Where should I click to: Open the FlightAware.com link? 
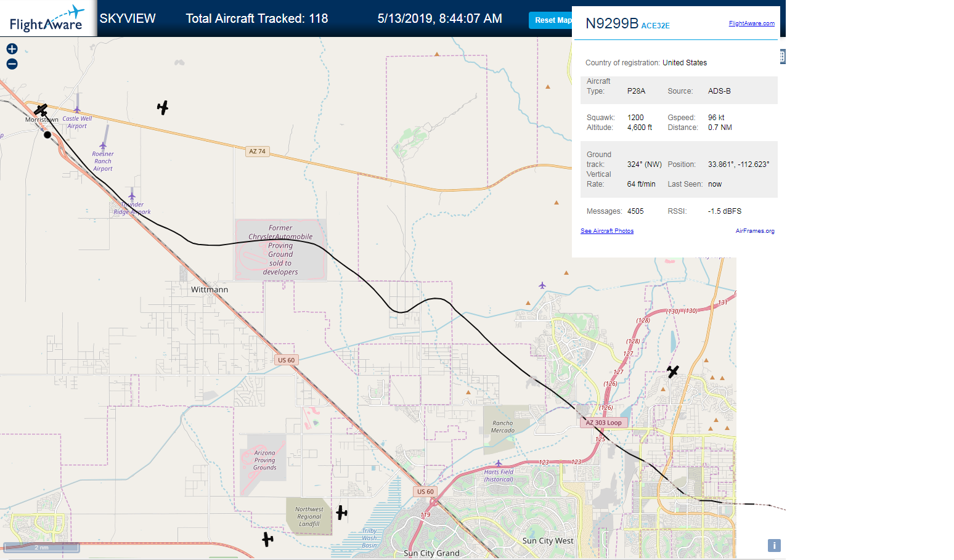point(751,23)
